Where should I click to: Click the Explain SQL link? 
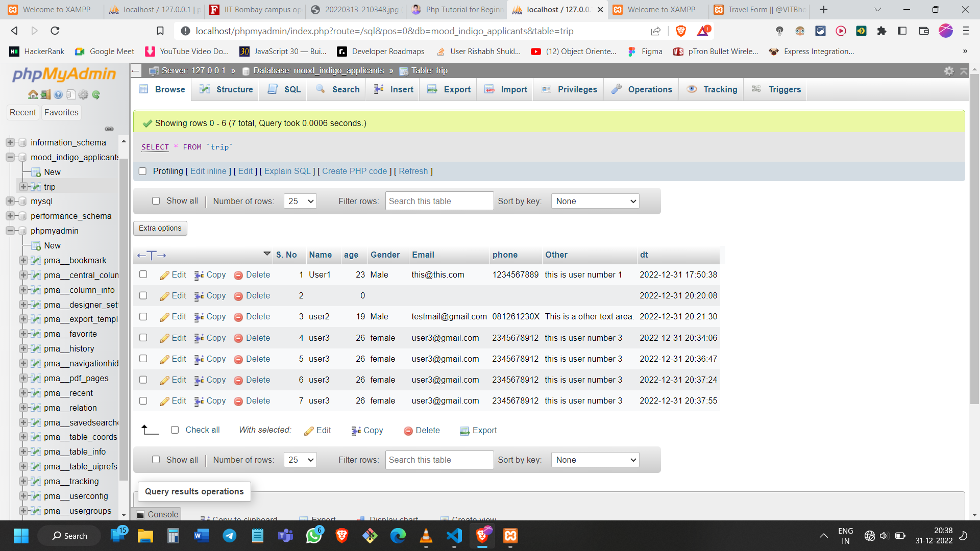(x=287, y=171)
